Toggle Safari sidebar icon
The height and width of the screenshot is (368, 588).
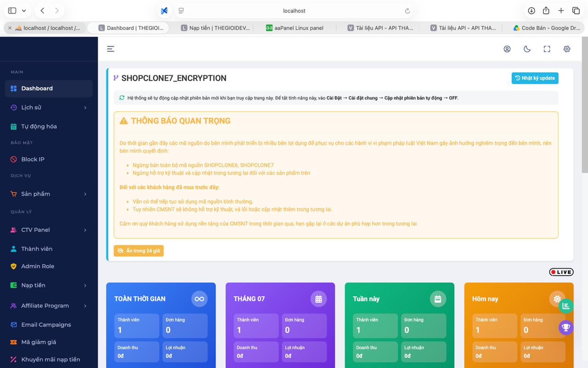click(x=12, y=11)
